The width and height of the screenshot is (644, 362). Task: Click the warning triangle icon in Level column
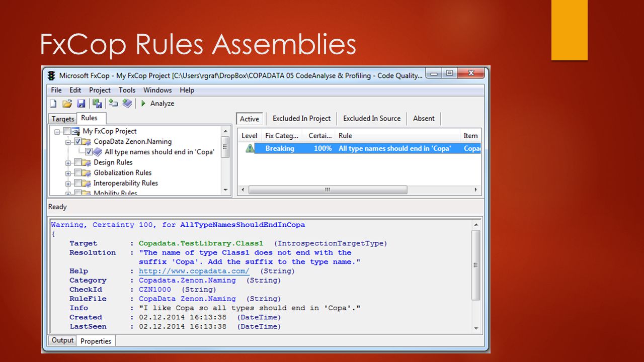point(250,148)
